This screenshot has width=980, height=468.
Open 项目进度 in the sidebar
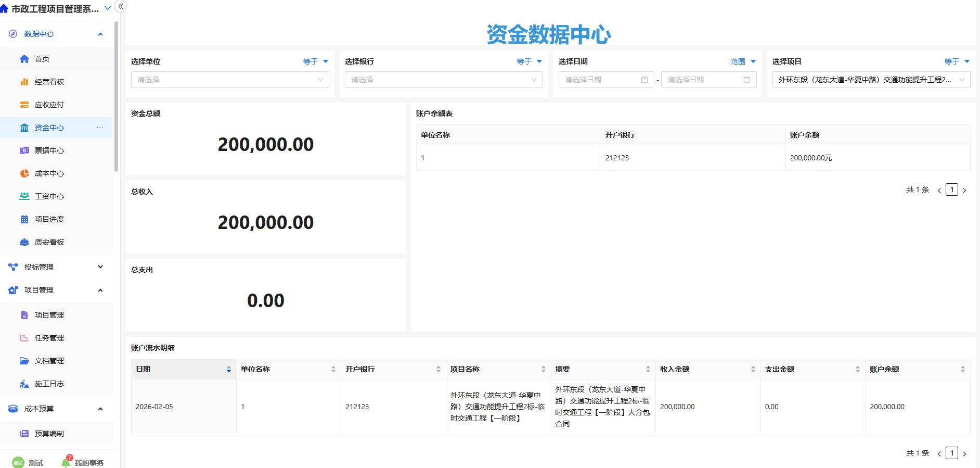click(49, 219)
